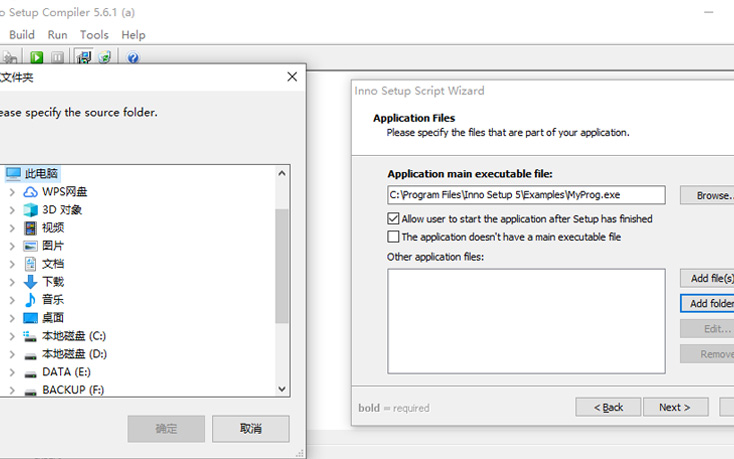The width and height of the screenshot is (734, 459).
Task: Click the grayed Edit... wizard button
Action: (707, 329)
